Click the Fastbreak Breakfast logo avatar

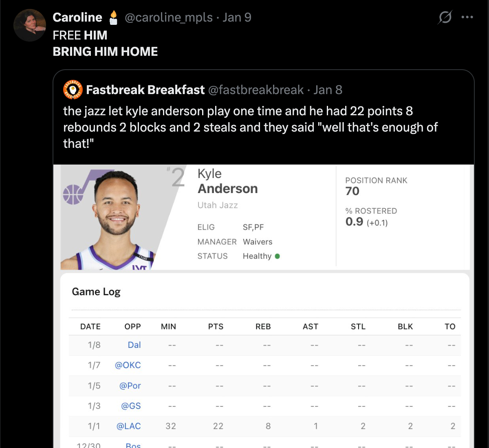coord(73,90)
